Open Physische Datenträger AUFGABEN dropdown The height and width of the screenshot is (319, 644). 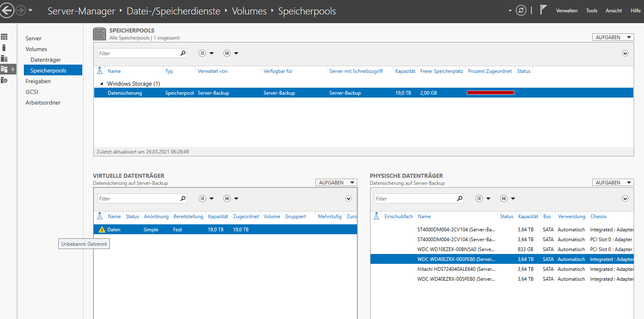[613, 182]
